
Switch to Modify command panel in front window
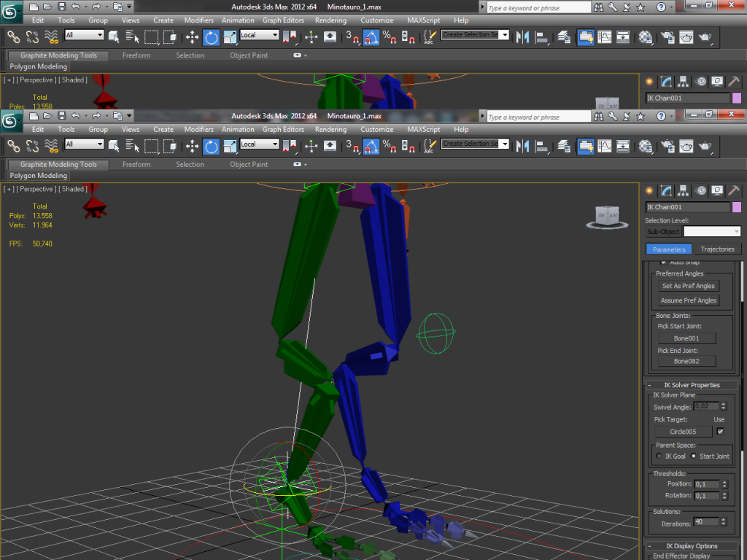(666, 191)
